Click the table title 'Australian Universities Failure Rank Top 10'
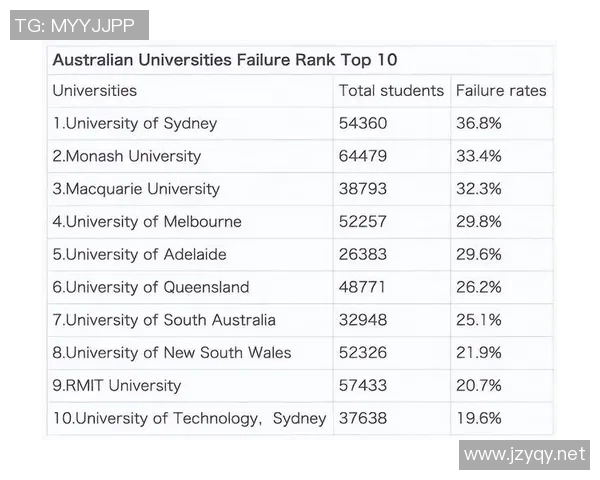 (x=225, y=60)
